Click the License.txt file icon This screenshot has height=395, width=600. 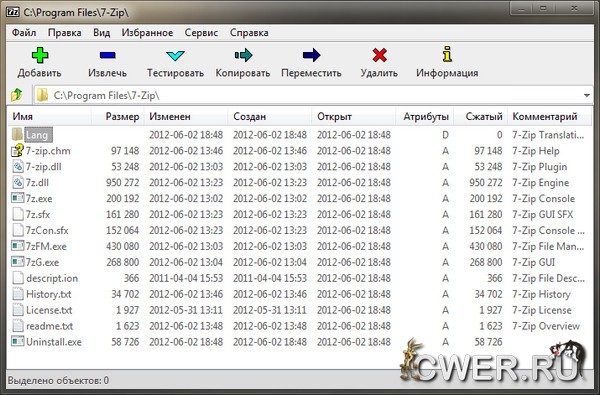tap(18, 310)
